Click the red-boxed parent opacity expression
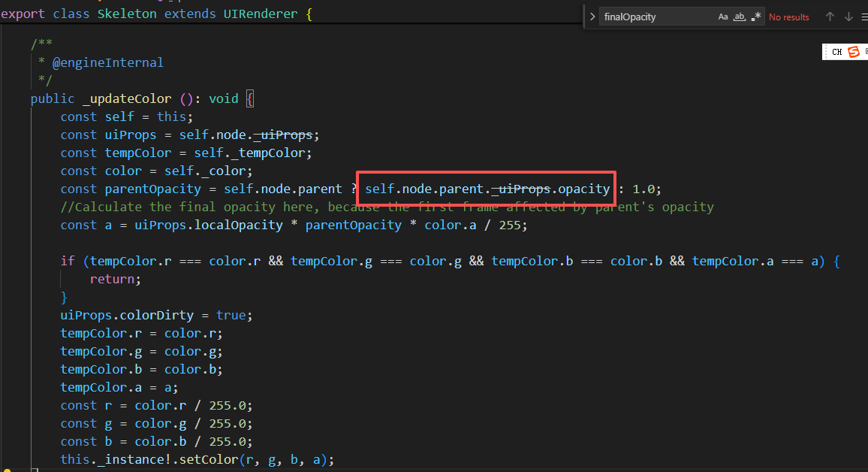 point(487,189)
